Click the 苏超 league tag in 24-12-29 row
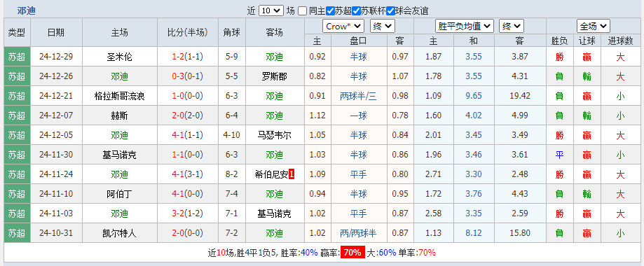The height and width of the screenshot is (266, 644). pos(18,57)
